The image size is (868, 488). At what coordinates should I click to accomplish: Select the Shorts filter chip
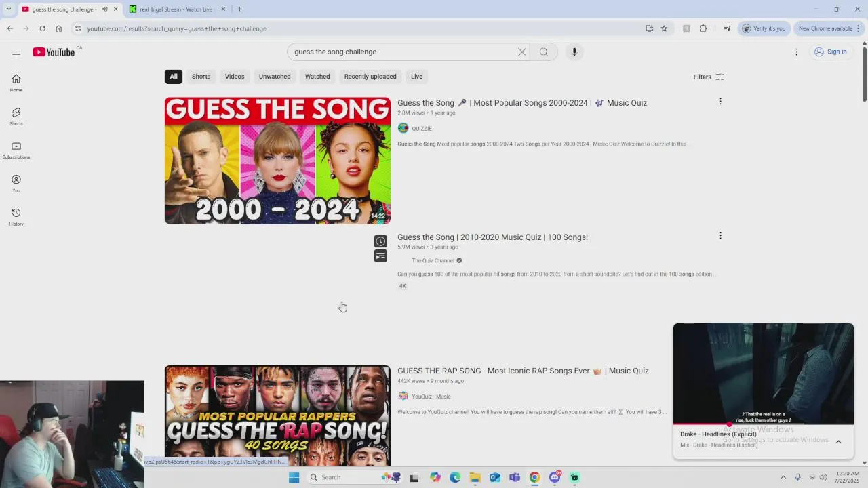pos(201,77)
